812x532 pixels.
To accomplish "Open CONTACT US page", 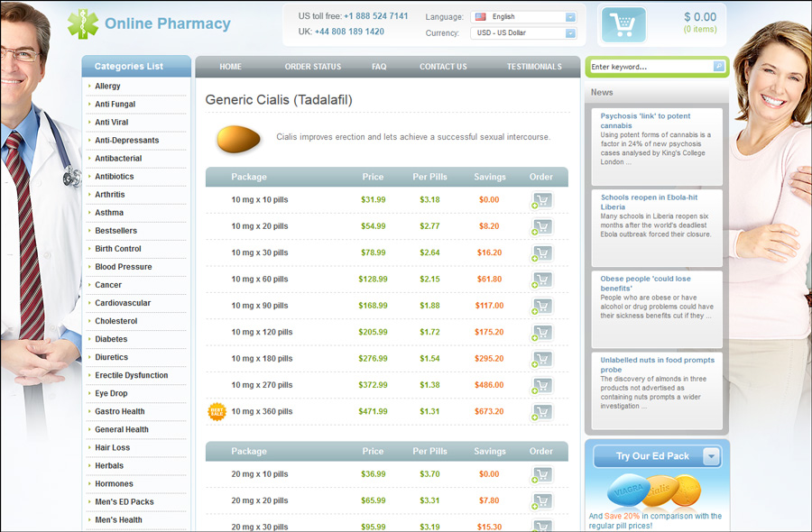I will pyautogui.click(x=443, y=67).
